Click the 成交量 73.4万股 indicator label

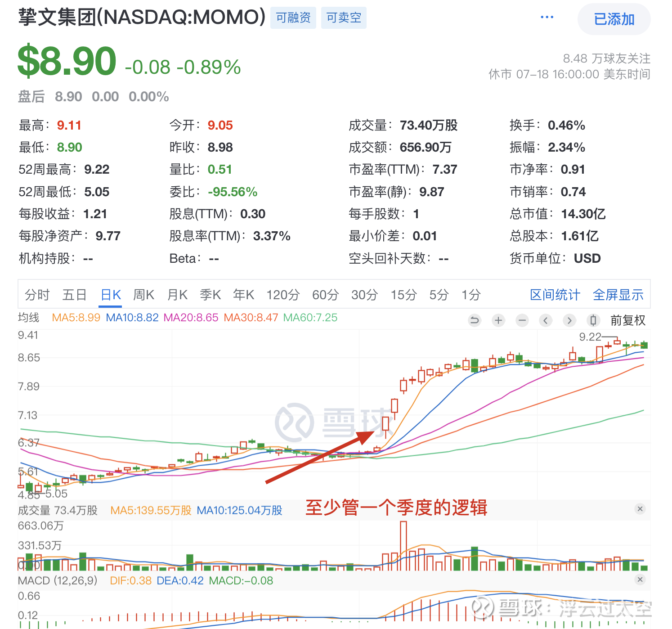pos(58,510)
